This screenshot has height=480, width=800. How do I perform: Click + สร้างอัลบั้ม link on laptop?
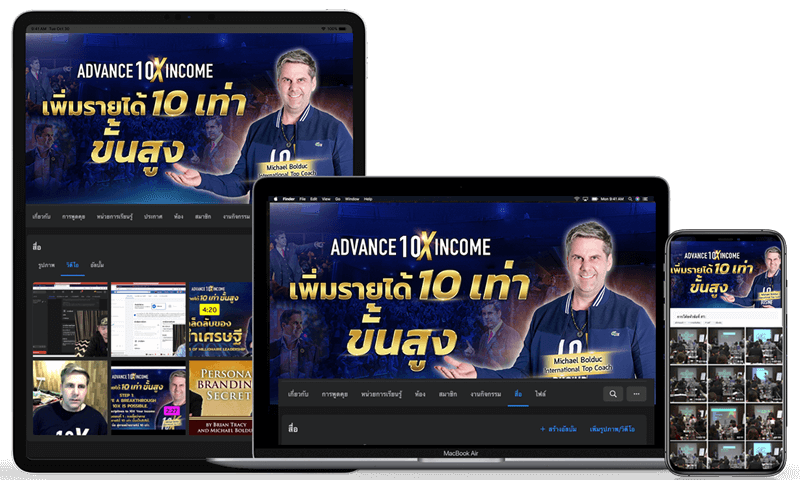pos(558,429)
